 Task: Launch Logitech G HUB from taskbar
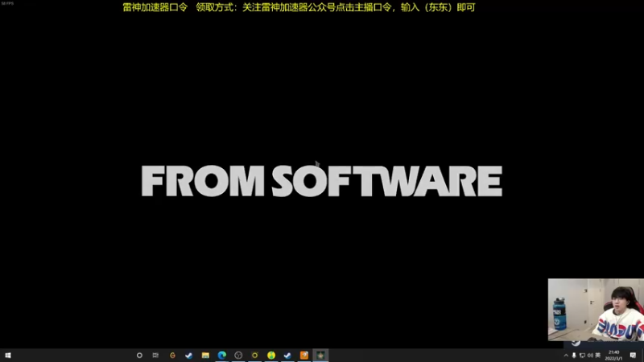(x=172, y=356)
